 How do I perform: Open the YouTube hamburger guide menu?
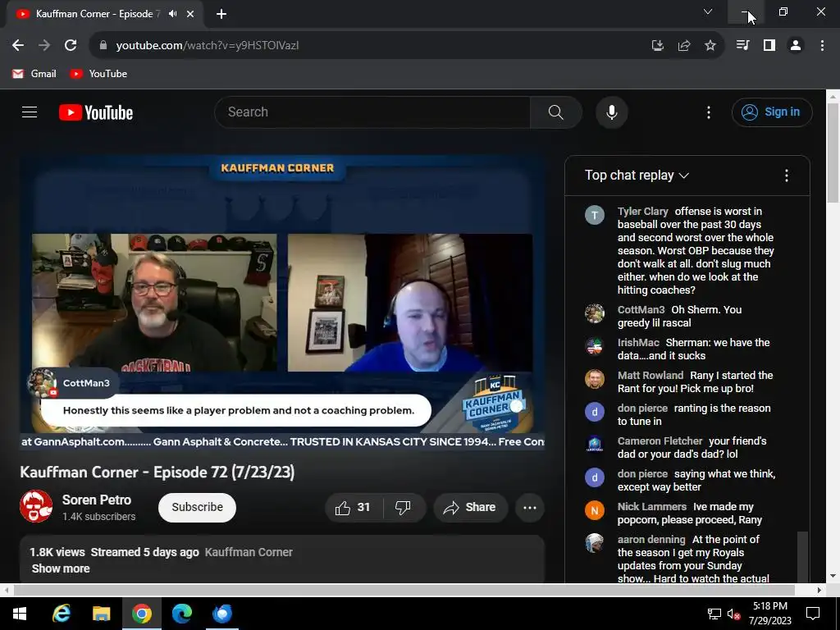point(30,112)
